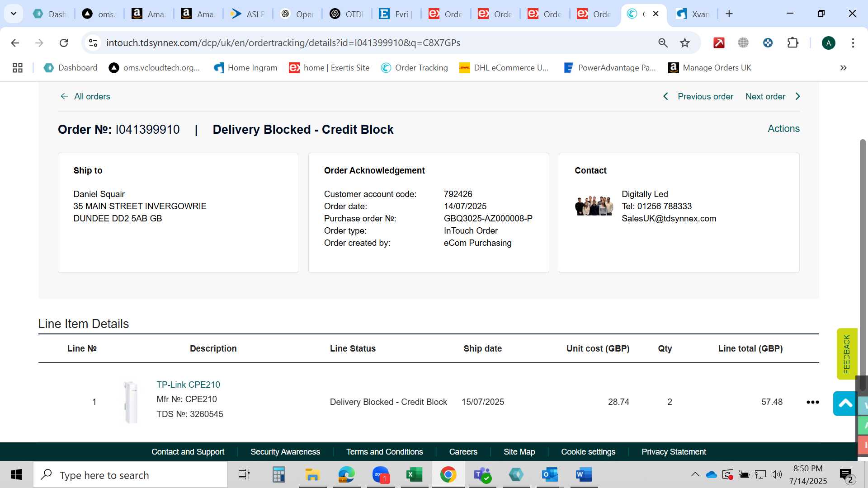Go to the Previous order

(x=698, y=96)
